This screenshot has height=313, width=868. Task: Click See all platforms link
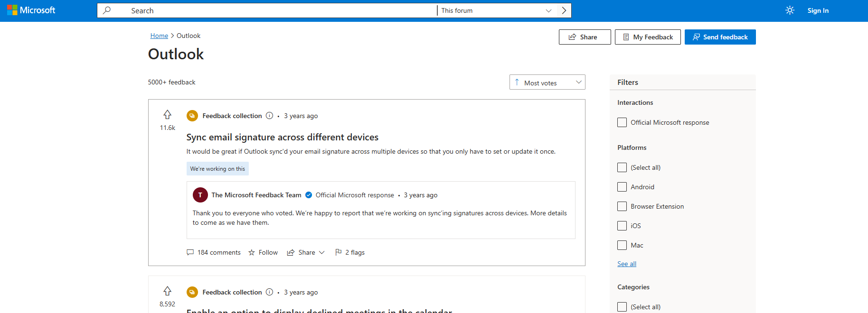(627, 264)
